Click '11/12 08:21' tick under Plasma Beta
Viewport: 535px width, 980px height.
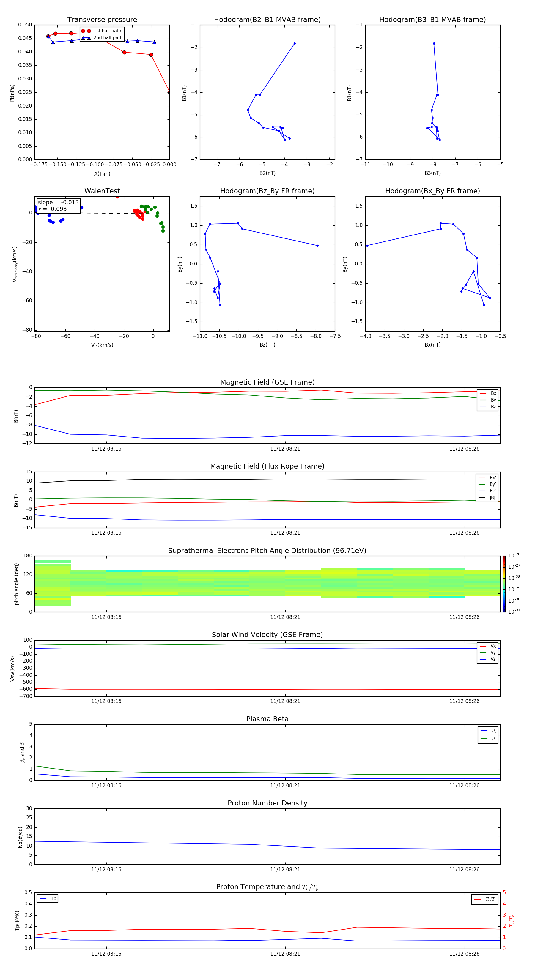(x=285, y=785)
